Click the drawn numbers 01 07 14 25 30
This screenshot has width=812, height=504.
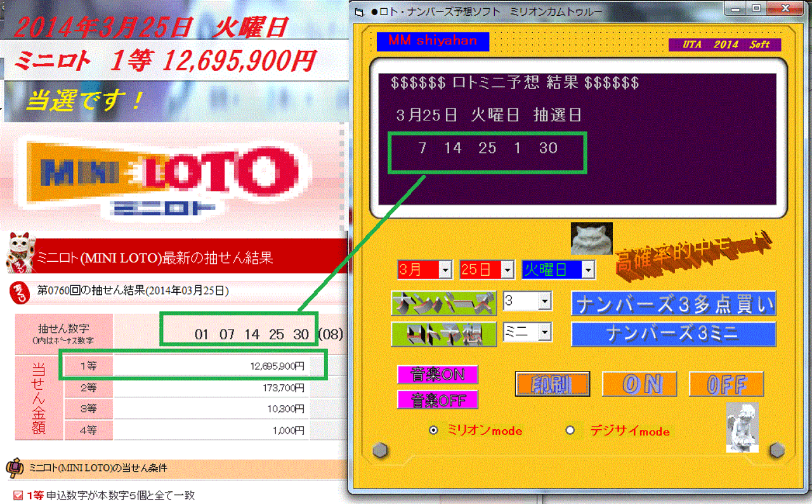252,334
